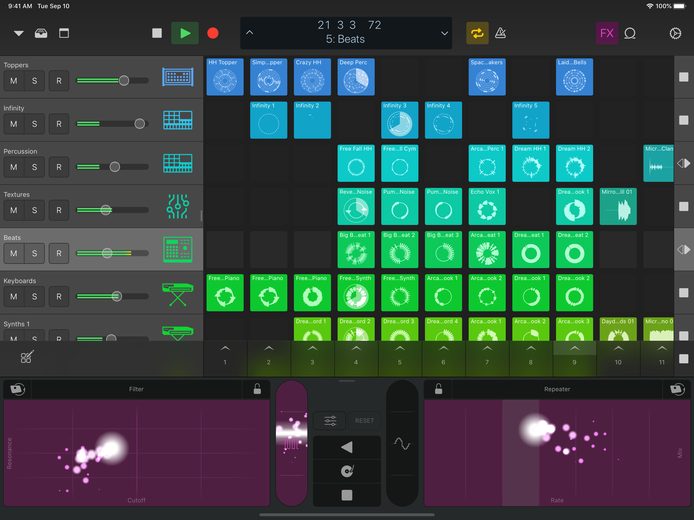The image size is (694, 520).
Task: Trigger the HH Topper cell
Action: click(225, 77)
